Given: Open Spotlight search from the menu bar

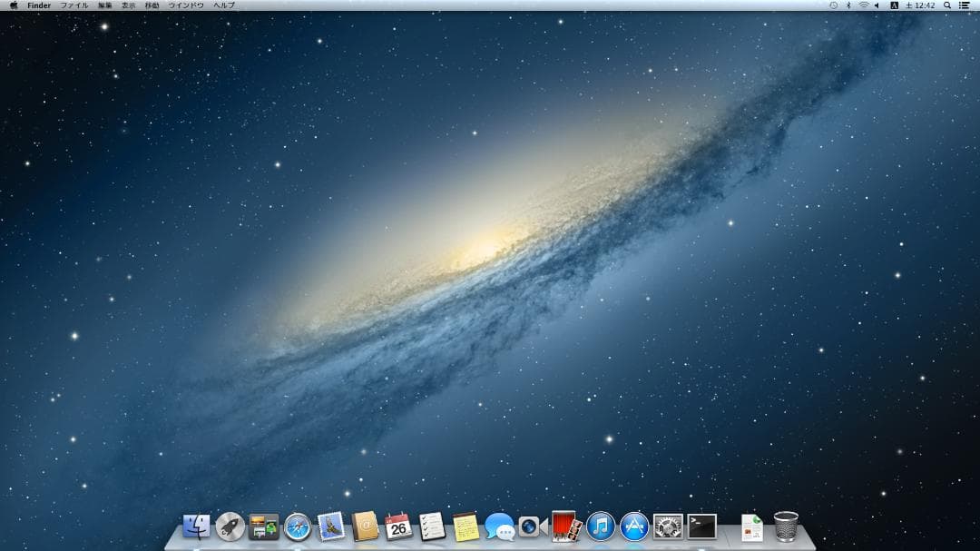Looking at the screenshot, I should [x=947, y=5].
